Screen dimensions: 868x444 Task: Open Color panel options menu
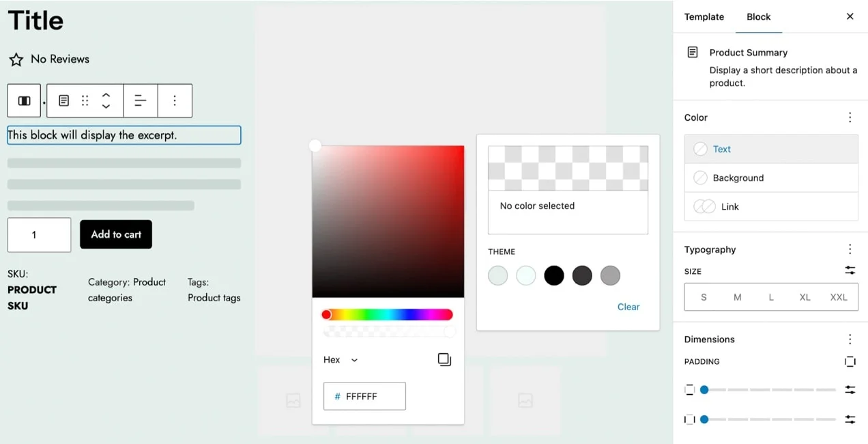(850, 117)
